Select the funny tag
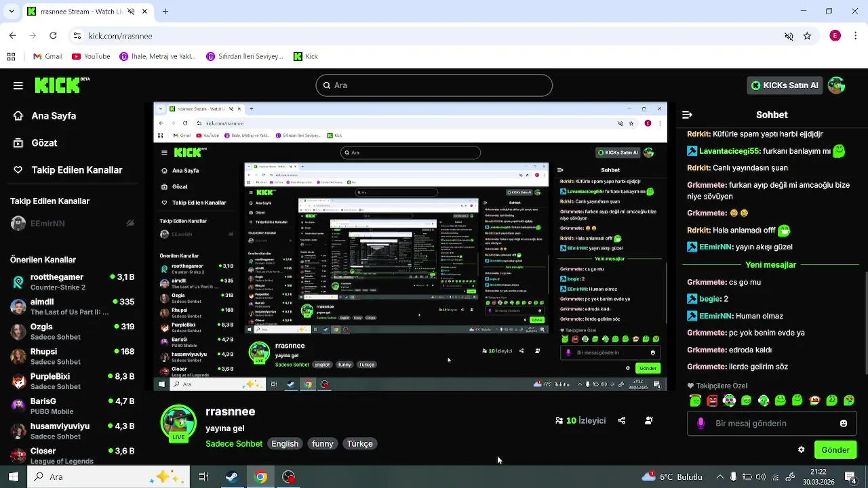Image resolution: width=868 pixels, height=488 pixels. 323,444
